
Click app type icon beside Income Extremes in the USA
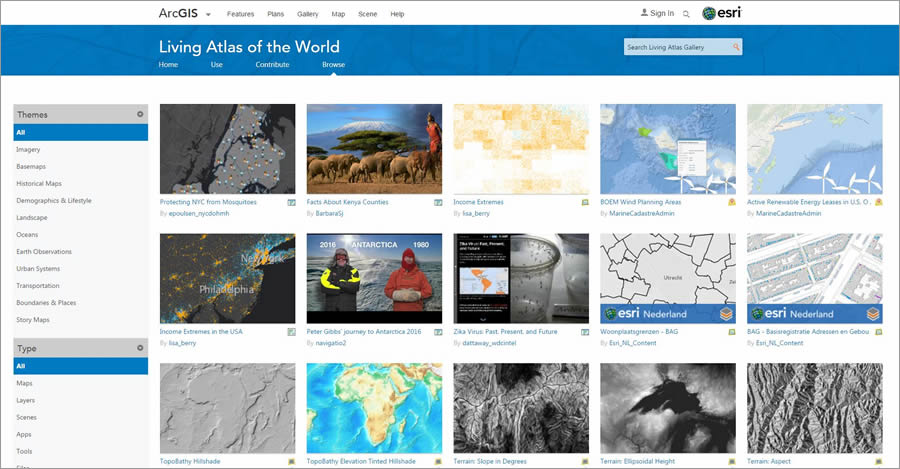coord(292,332)
